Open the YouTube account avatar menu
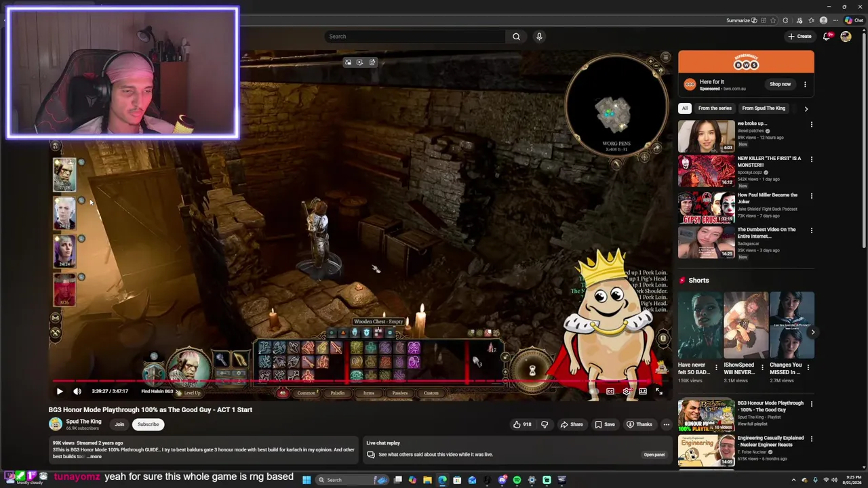Screen dimensions: 868x488 coord(846,37)
